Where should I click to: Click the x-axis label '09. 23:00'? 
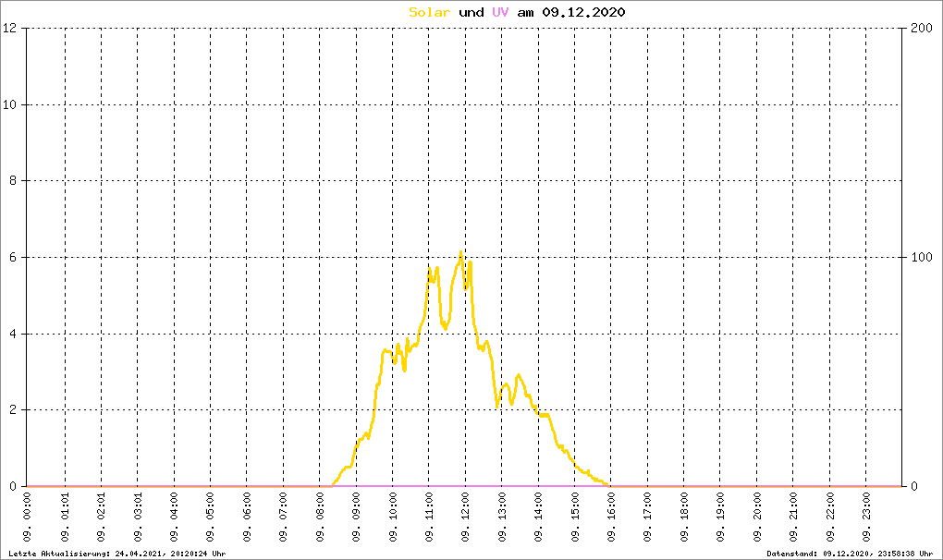[x=866, y=517]
